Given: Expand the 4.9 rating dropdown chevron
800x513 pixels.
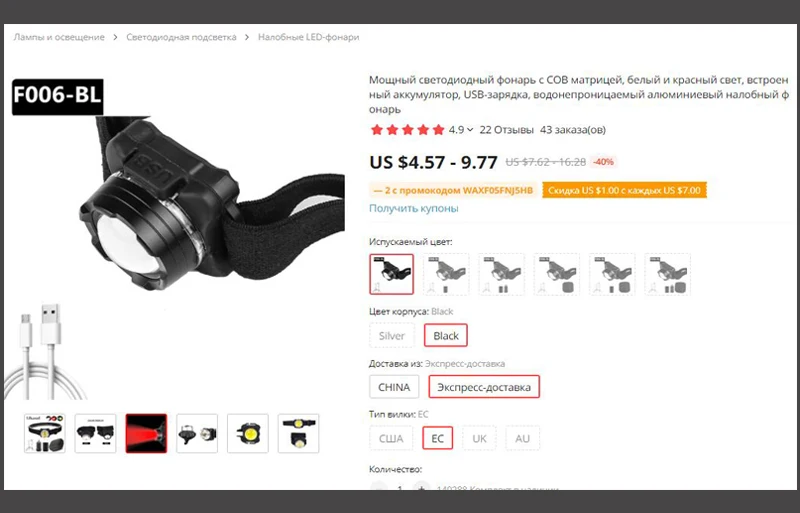Looking at the screenshot, I should pyautogui.click(x=470, y=130).
